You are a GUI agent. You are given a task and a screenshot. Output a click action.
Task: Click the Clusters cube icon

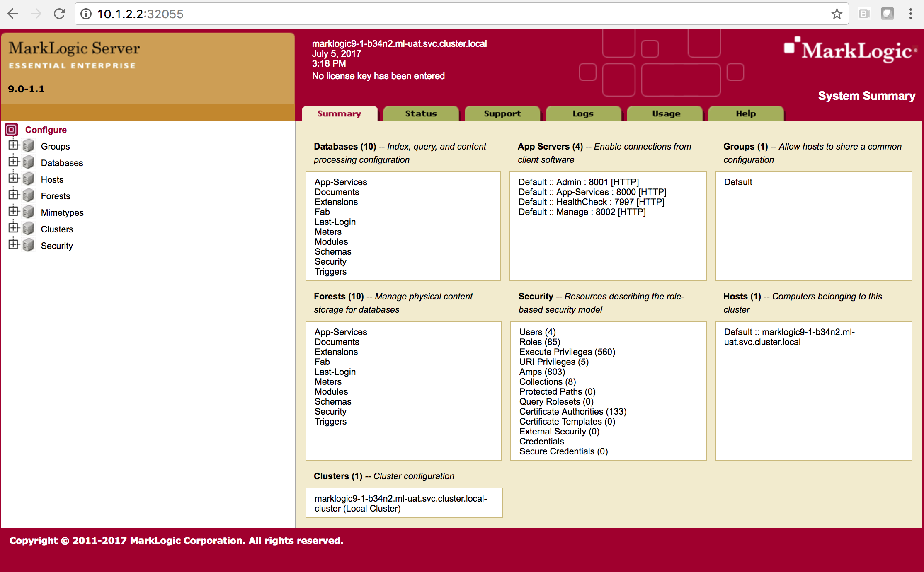(28, 229)
